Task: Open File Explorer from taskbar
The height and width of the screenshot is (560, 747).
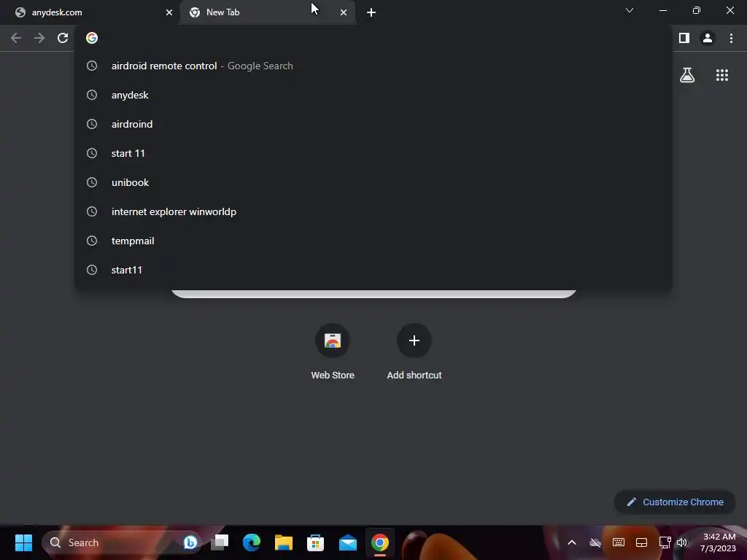Action: [284, 542]
